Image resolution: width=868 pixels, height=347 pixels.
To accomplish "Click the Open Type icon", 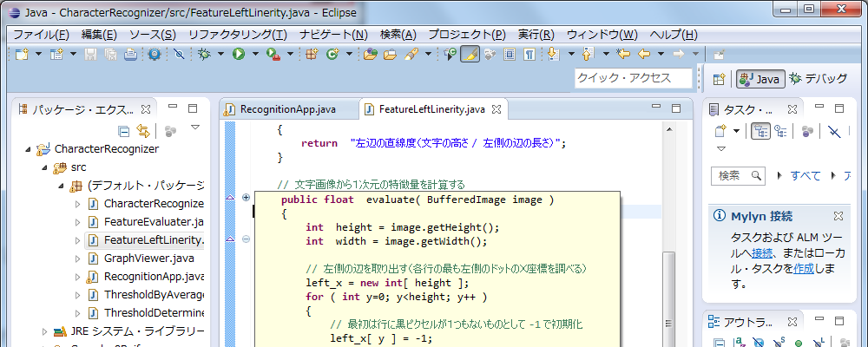I will coord(371,54).
